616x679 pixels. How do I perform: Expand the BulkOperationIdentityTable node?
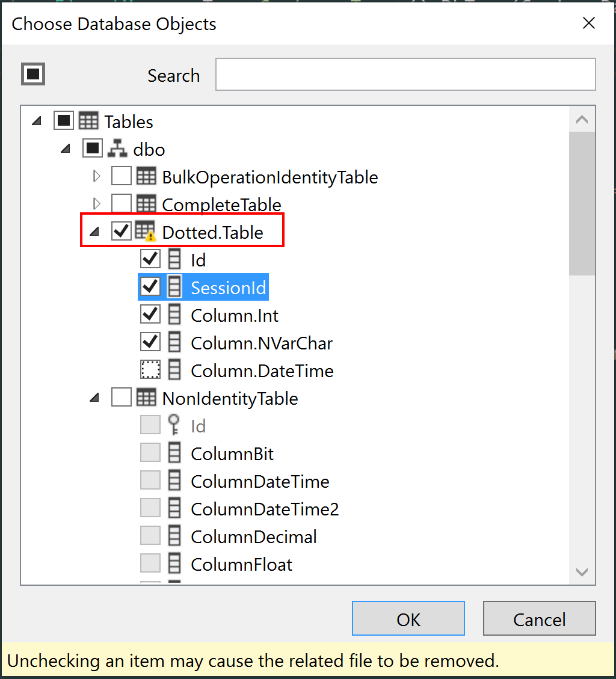pyautogui.click(x=96, y=176)
